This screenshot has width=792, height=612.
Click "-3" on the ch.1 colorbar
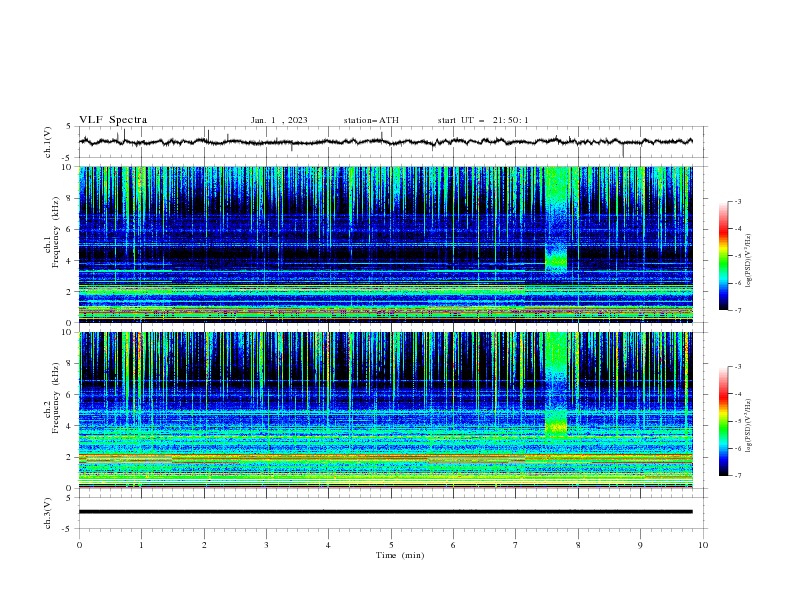point(738,201)
